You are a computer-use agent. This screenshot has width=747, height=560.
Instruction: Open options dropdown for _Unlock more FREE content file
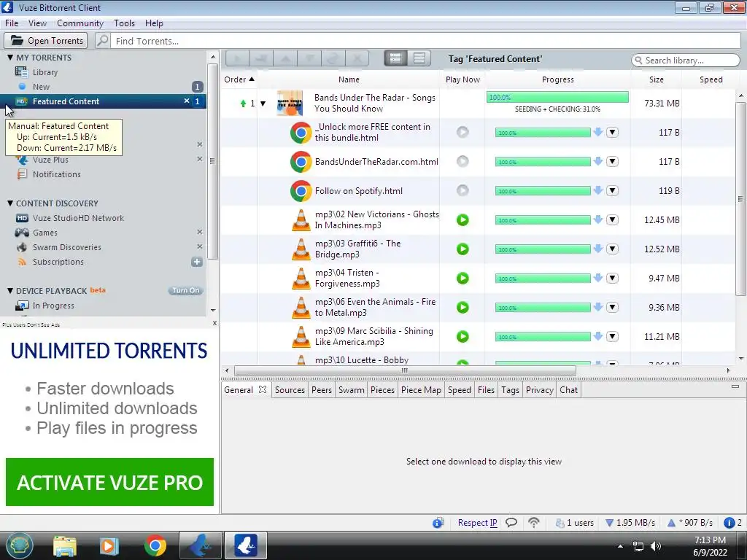[x=612, y=133]
